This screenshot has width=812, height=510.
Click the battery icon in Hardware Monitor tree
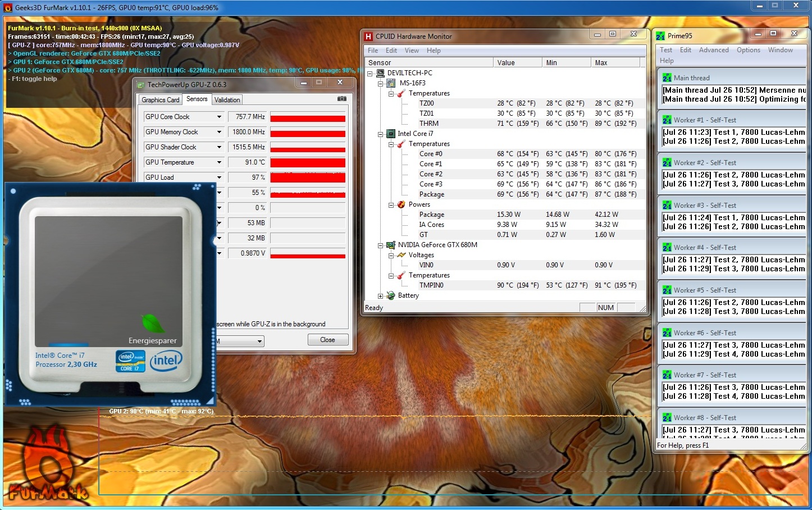391,295
